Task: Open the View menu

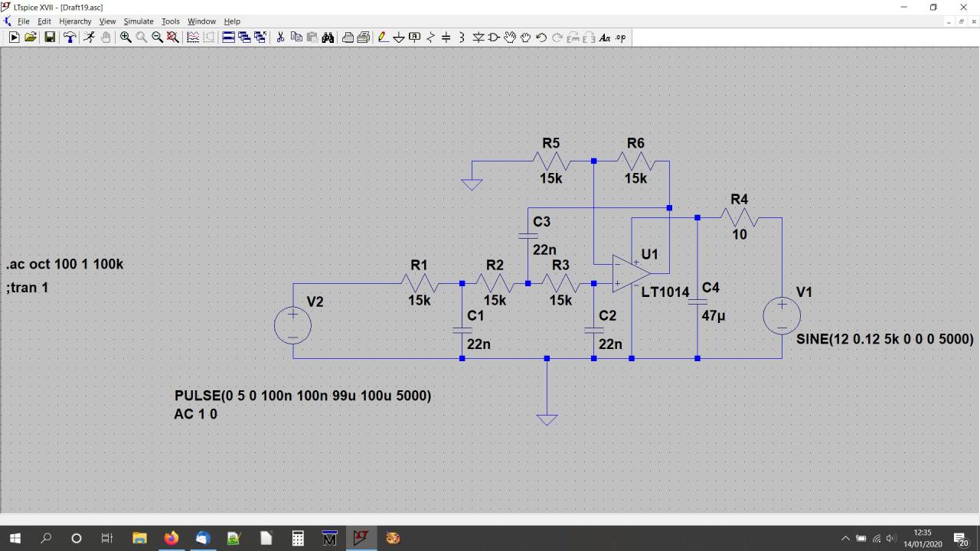Action: 107,21
